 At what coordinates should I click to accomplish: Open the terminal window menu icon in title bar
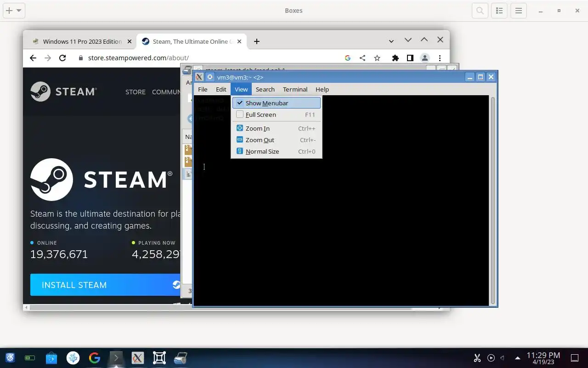[x=199, y=77]
